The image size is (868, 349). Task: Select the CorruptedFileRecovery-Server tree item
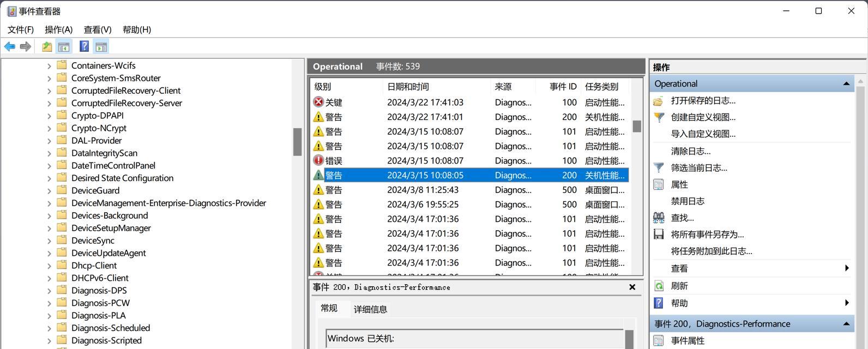click(x=126, y=103)
